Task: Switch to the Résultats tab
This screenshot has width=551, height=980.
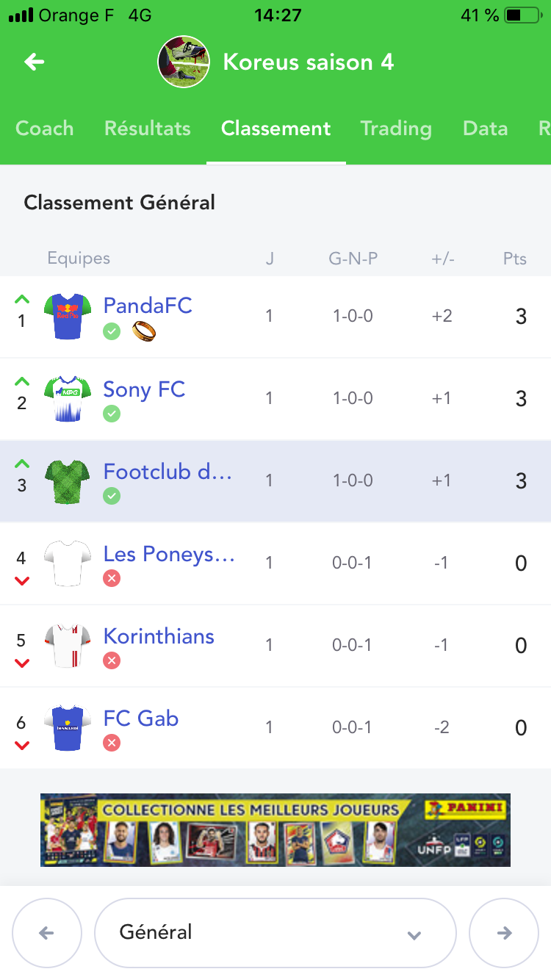Action: pos(147,129)
